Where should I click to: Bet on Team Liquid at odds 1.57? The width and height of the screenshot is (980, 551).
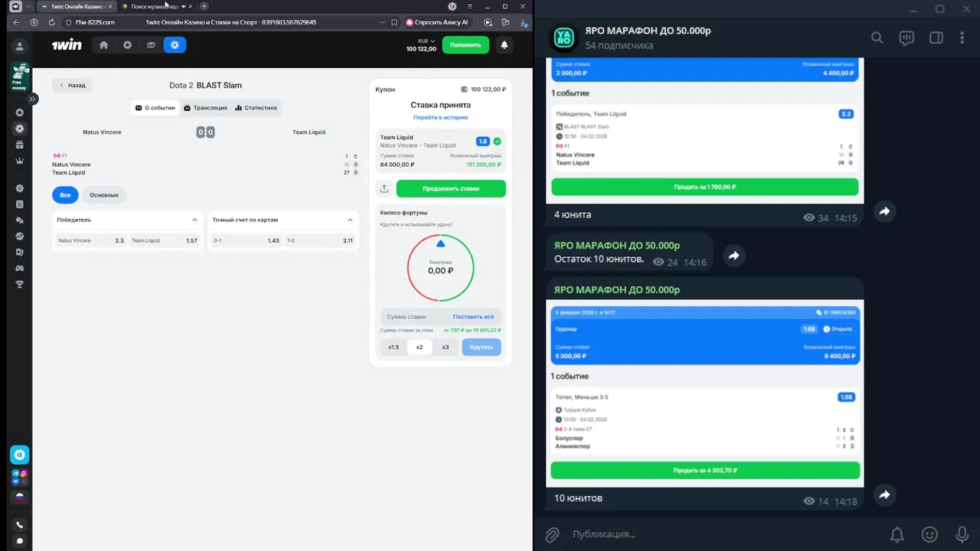[x=165, y=240]
